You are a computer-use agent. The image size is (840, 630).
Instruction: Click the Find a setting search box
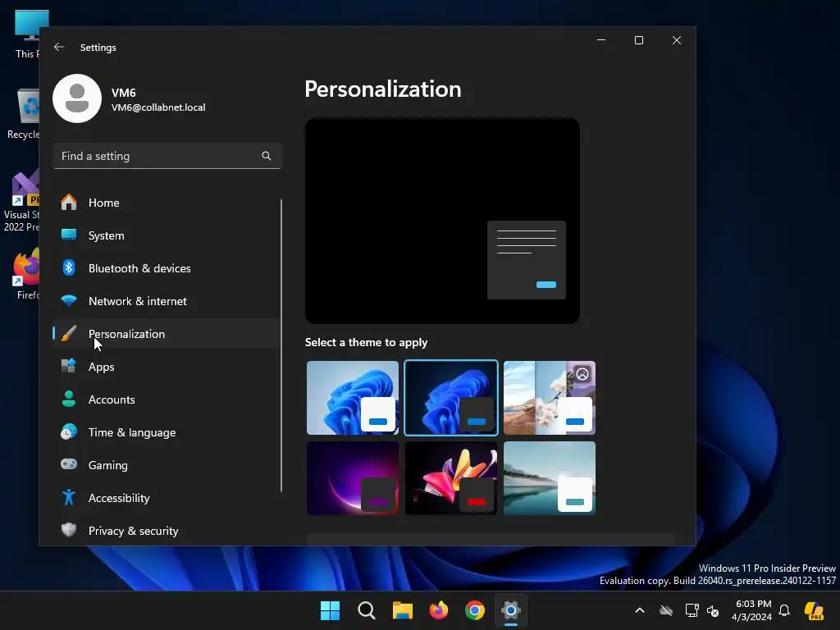[x=167, y=156]
